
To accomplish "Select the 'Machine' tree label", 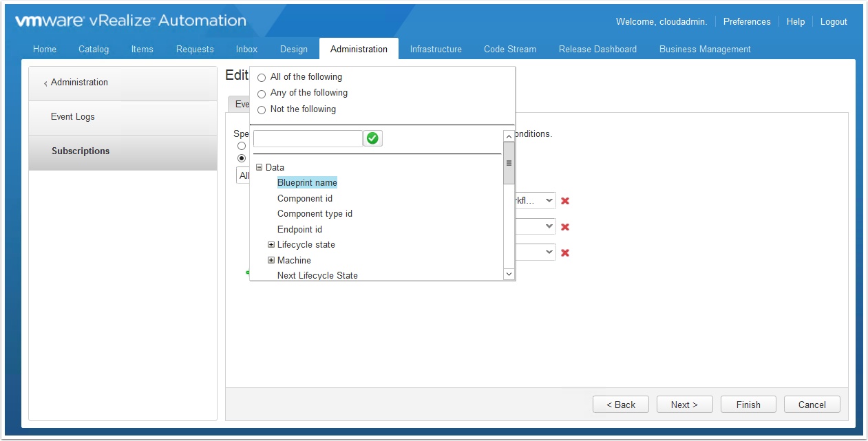I will pos(294,260).
